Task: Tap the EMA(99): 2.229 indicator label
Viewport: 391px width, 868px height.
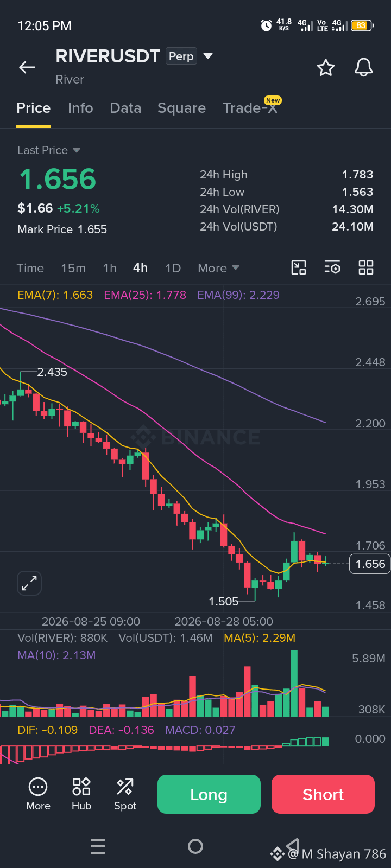Action: click(238, 295)
